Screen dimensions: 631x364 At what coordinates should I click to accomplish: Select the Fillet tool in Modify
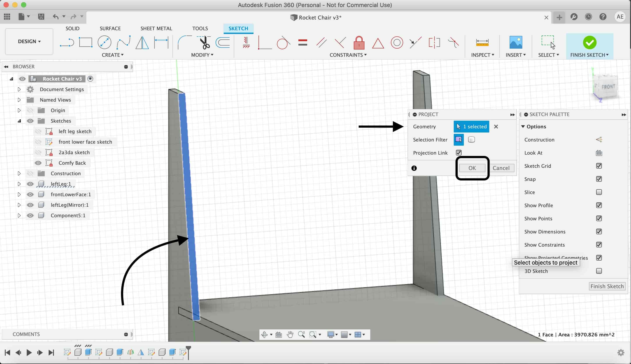pyautogui.click(x=184, y=42)
